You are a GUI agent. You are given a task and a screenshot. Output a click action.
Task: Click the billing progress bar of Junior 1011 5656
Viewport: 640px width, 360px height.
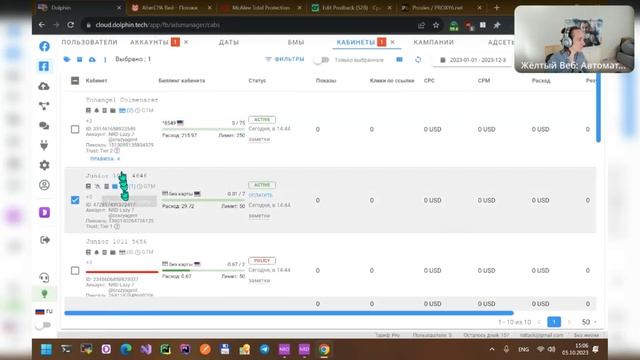tap(203, 270)
